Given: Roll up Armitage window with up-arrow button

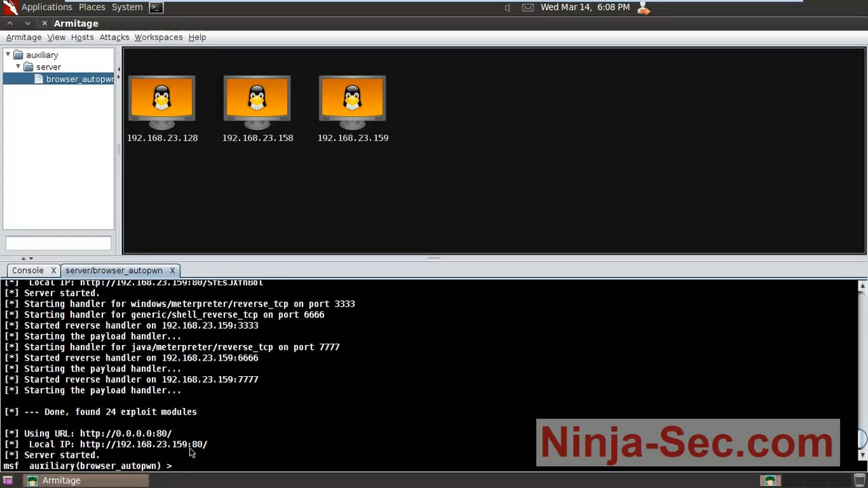Looking at the screenshot, I should 10,23.
